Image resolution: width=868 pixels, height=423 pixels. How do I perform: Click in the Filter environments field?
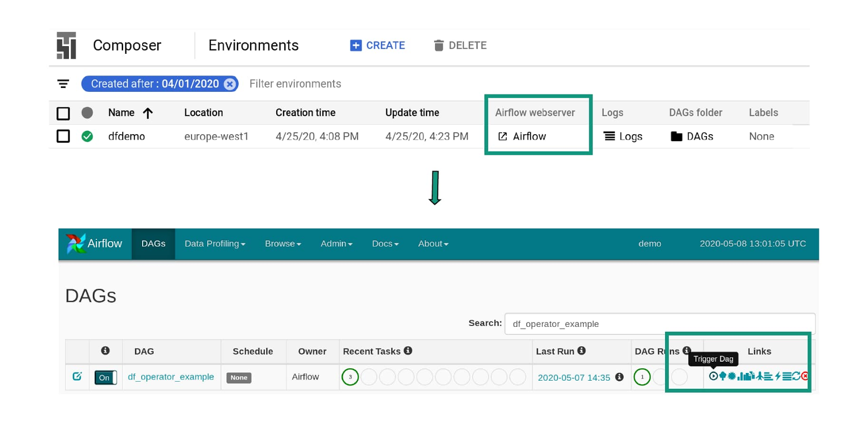point(295,84)
